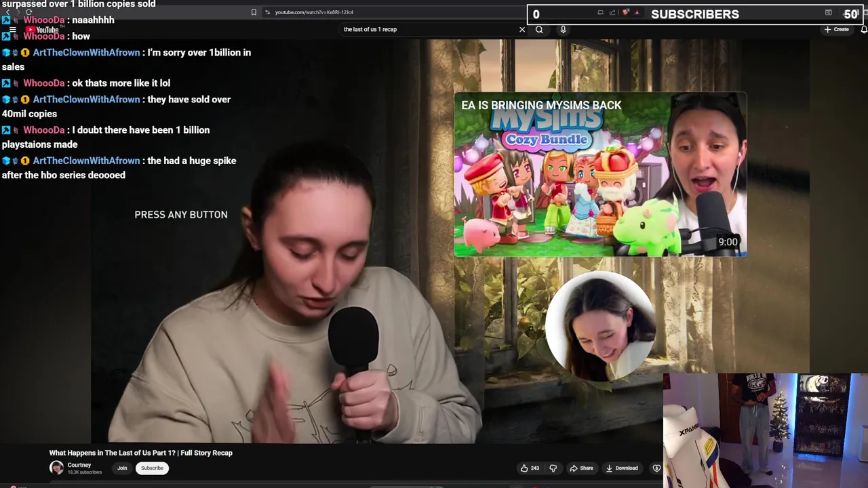Click the channel name Courtney
868x488 pixels.
(79, 465)
